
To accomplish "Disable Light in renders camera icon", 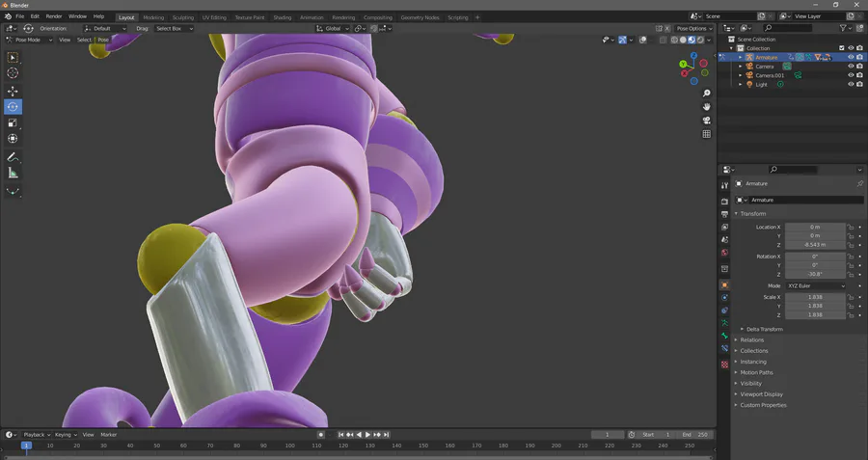I will tap(859, 85).
